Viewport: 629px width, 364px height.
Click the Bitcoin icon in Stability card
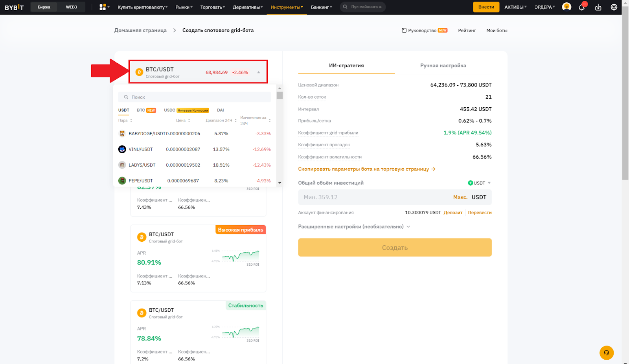click(x=142, y=313)
